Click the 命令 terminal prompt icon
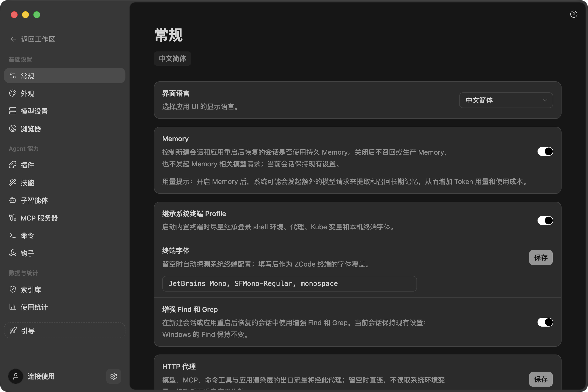The height and width of the screenshot is (392, 588). tap(13, 235)
